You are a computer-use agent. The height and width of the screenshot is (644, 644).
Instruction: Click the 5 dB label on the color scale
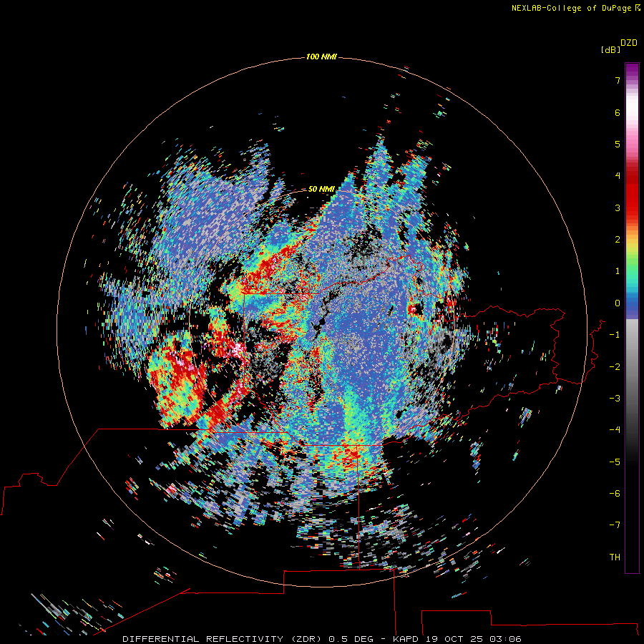(x=618, y=144)
